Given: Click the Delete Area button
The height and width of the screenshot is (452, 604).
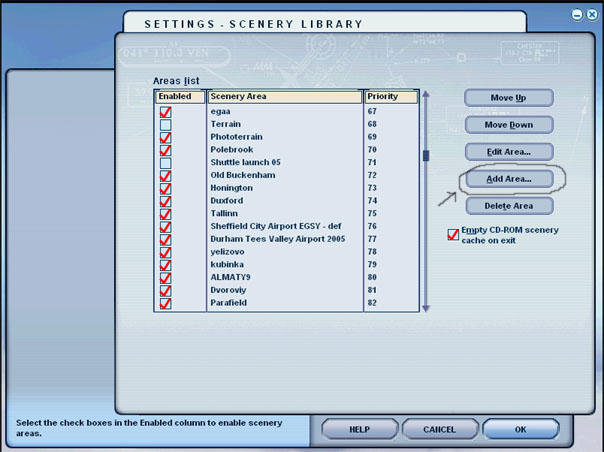Looking at the screenshot, I should (509, 206).
